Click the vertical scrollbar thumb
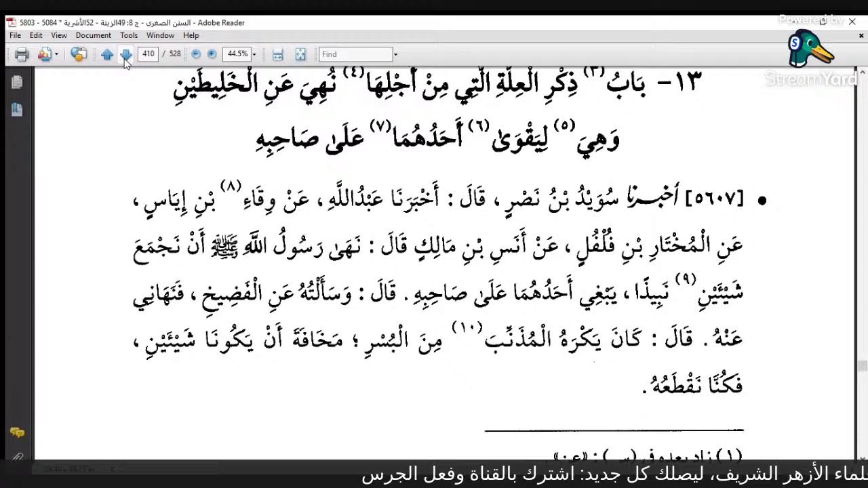 click(862, 366)
